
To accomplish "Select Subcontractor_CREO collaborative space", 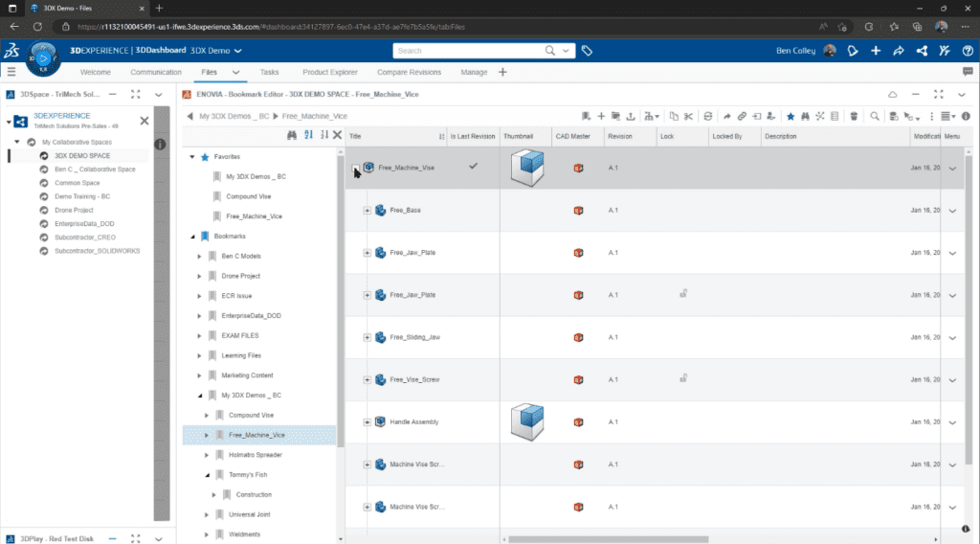I will pyautogui.click(x=85, y=238).
